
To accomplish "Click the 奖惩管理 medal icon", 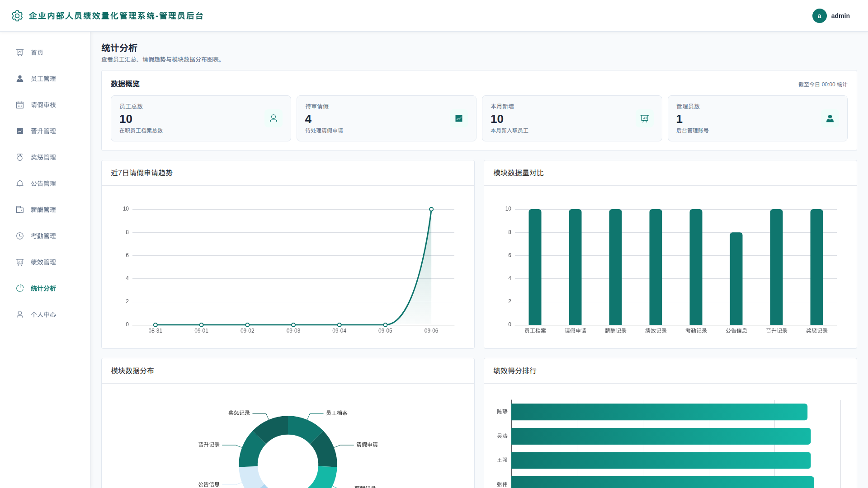I will [20, 157].
